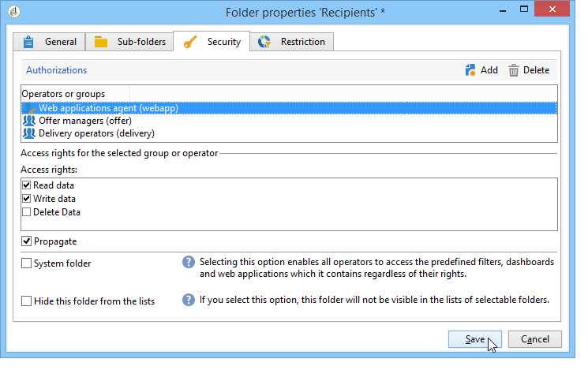This screenshot has height=370, width=588.
Task: Click the Offer managers group icon
Action: pyautogui.click(x=29, y=121)
